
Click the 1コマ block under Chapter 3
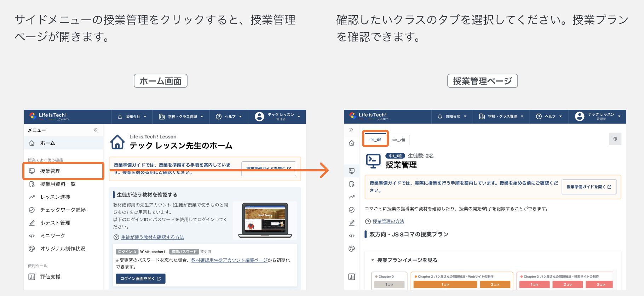tap(534, 284)
